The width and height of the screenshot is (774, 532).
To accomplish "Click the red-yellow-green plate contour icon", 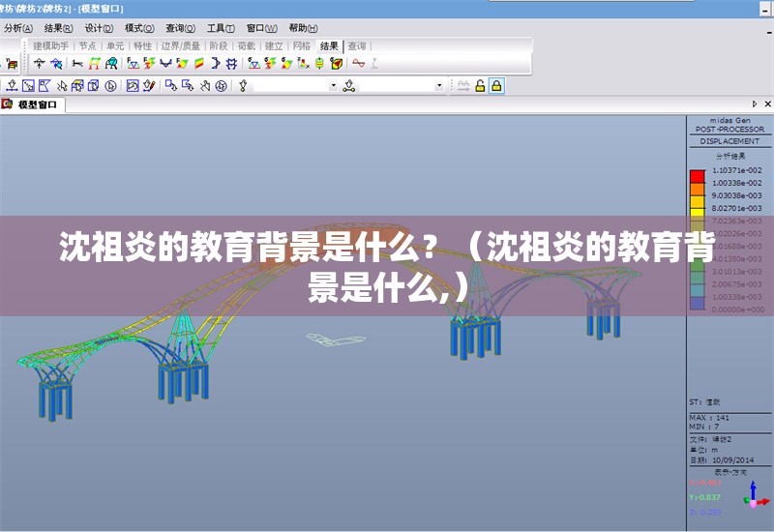I will click(199, 63).
